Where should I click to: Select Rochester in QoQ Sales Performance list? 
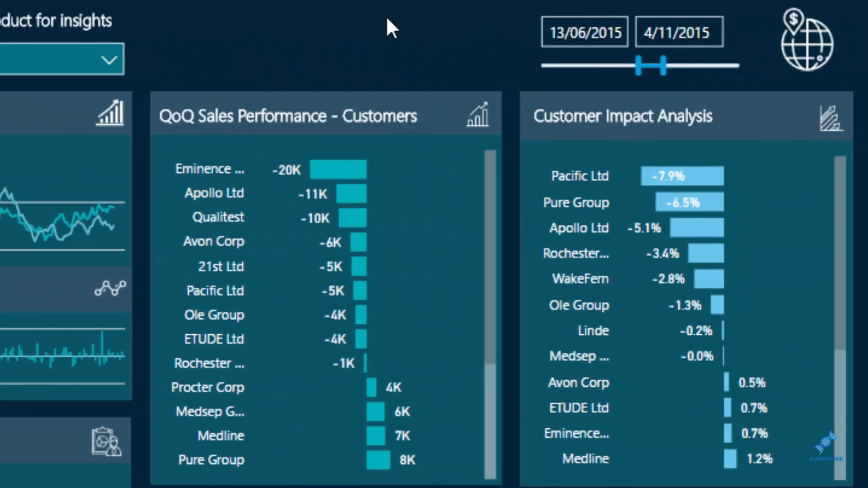[209, 363]
